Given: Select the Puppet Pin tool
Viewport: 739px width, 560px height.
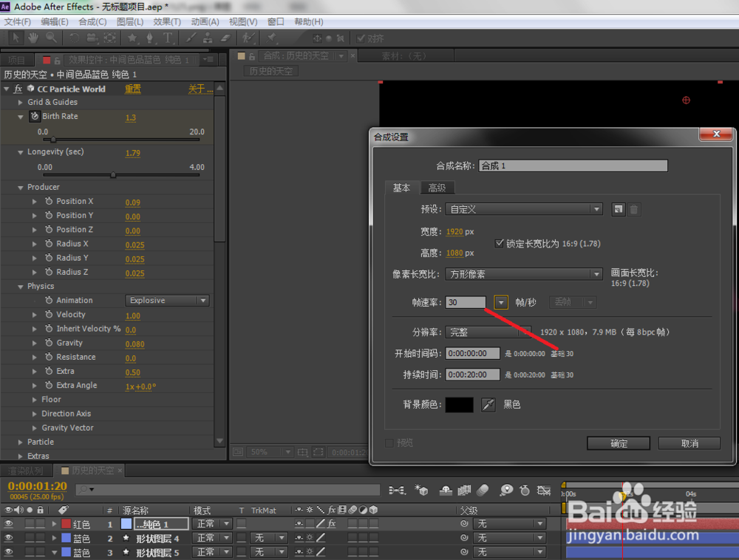Looking at the screenshot, I should point(272,38).
